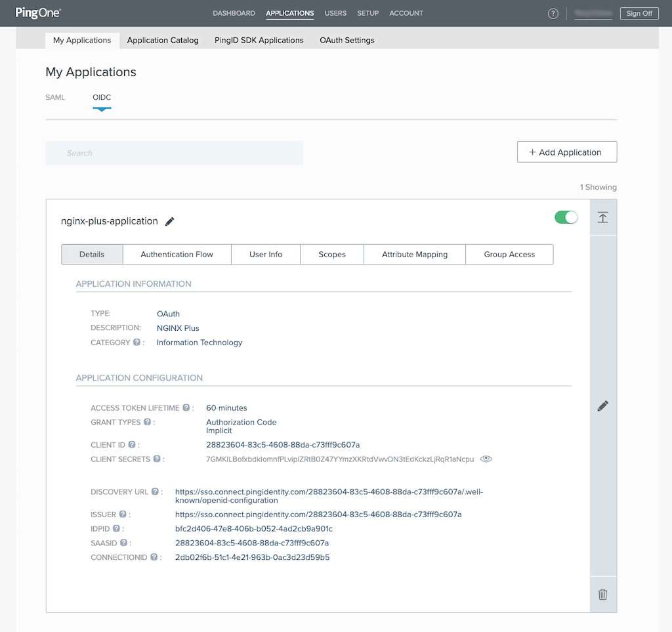The height and width of the screenshot is (632, 672).
Task: Open the Attribute Mapping tab
Action: pos(415,255)
